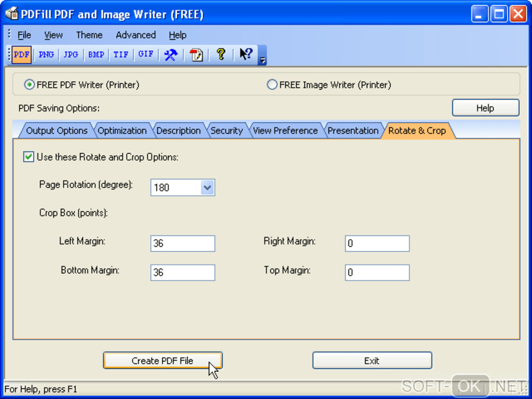Image resolution: width=532 pixels, height=399 pixels.
Task: Expand the Page Rotation degree dropdown
Action: 207,187
